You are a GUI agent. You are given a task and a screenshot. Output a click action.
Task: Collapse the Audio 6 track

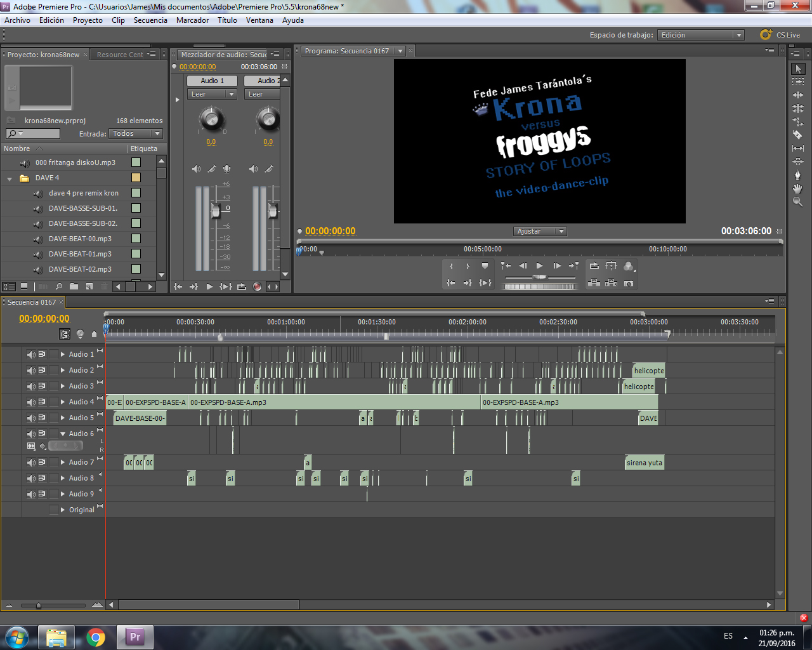tap(63, 434)
